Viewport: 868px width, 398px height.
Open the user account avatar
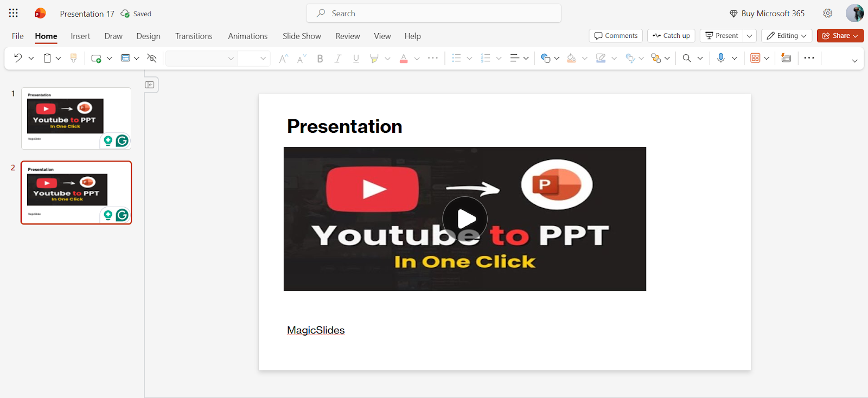click(x=854, y=13)
